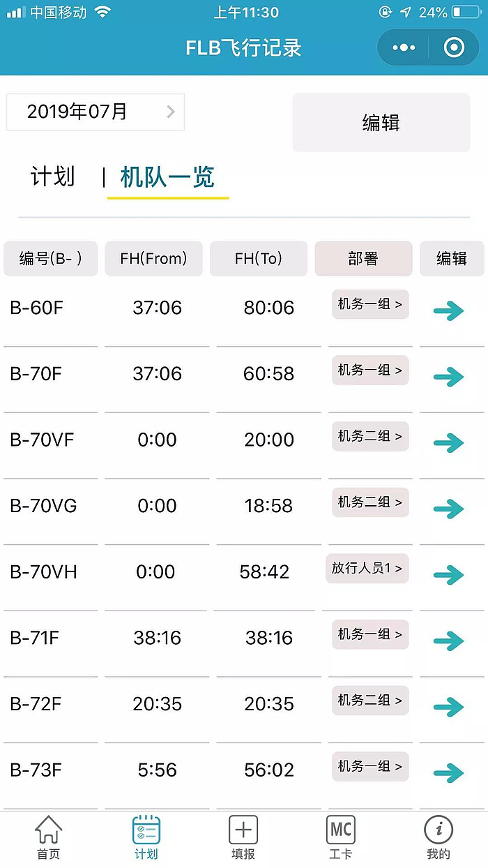488x868 pixels.
Task: Expand 机务一组 deployment for B-60F
Action: click(x=370, y=304)
